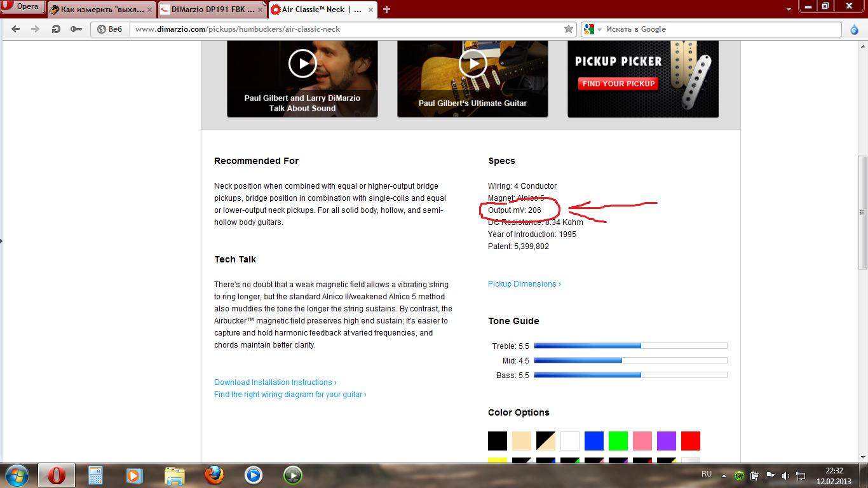Open the Opera Turbo droplet icon
This screenshot has width=868, height=488.
pyautogui.click(x=855, y=30)
